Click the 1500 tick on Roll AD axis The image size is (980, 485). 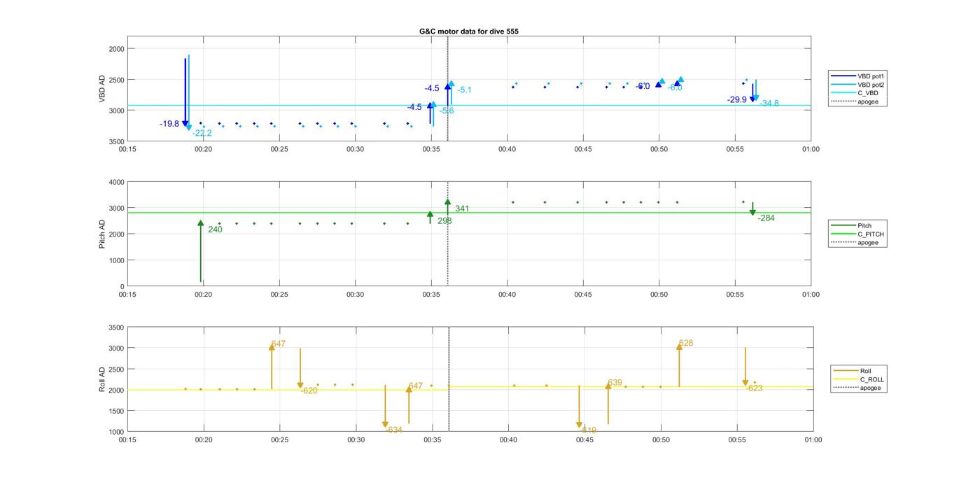click(116, 411)
